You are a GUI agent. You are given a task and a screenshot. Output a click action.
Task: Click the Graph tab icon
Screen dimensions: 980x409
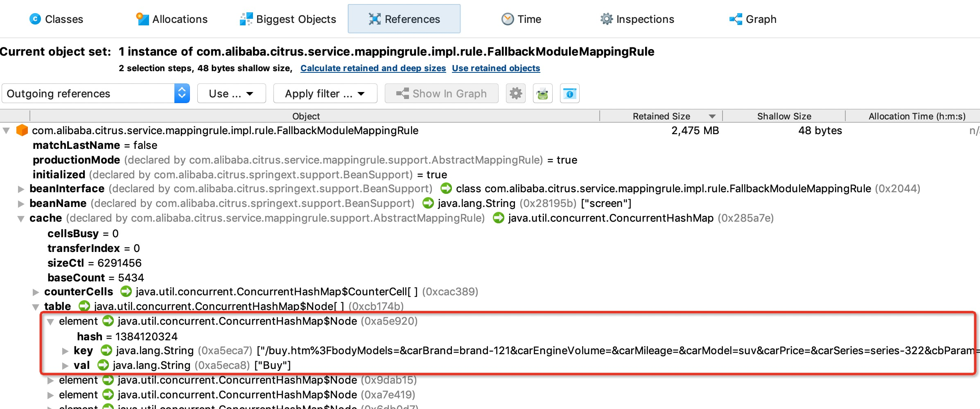pos(736,19)
